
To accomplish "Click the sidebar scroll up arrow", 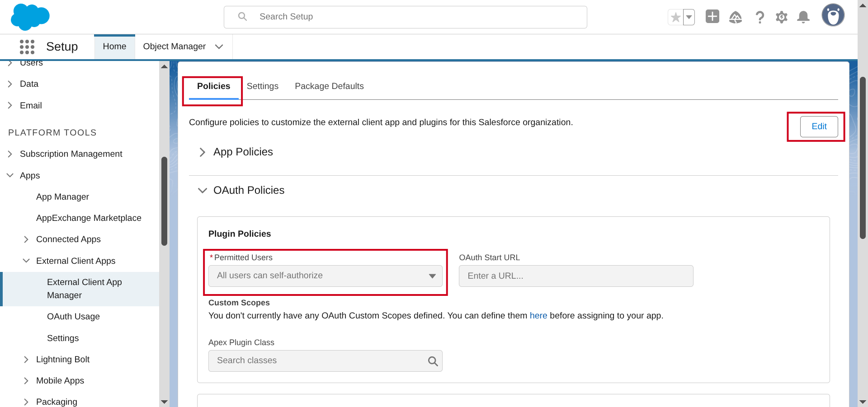I will (164, 66).
